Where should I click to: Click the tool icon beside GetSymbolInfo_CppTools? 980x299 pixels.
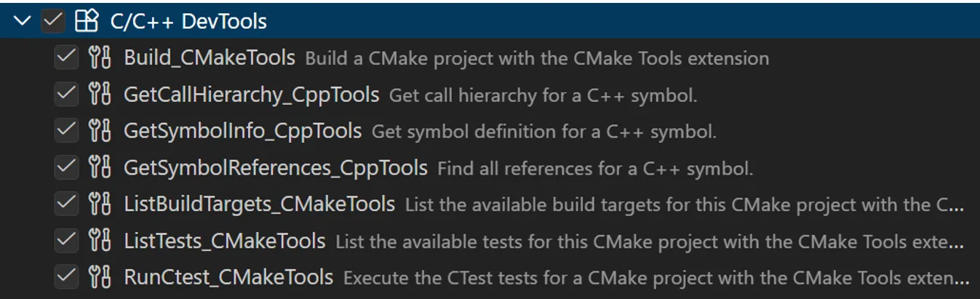pyautogui.click(x=99, y=131)
